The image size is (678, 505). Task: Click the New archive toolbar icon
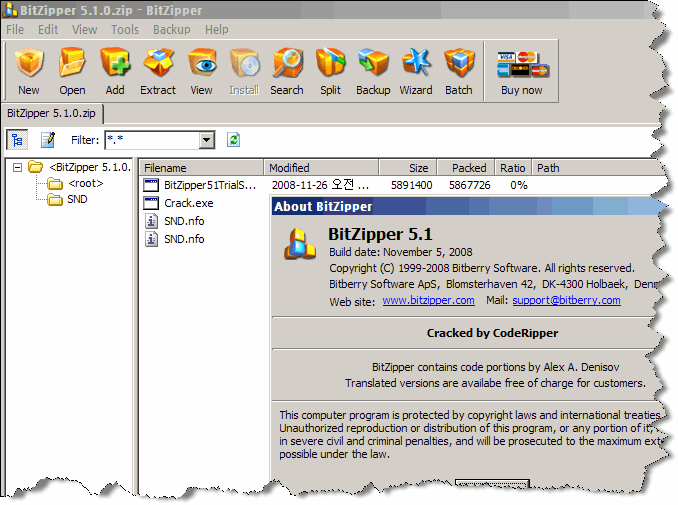pos(29,63)
